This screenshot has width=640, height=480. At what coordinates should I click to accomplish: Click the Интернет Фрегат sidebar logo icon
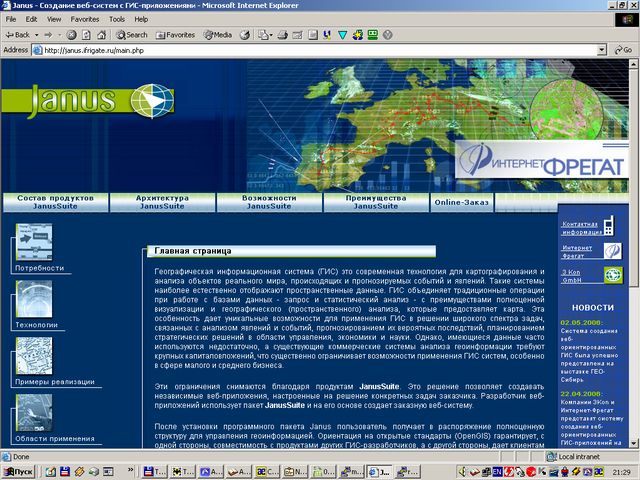pos(613,251)
